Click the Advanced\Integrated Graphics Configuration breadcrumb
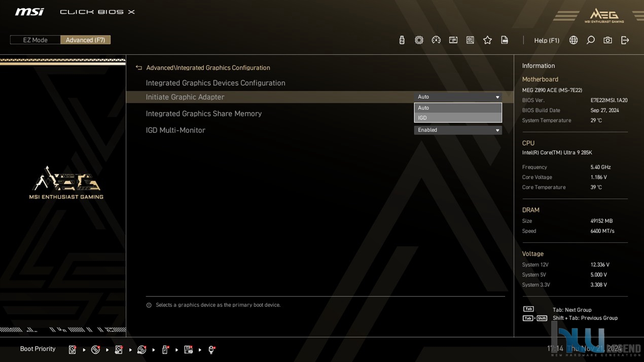The height and width of the screenshot is (362, 644). (208, 67)
